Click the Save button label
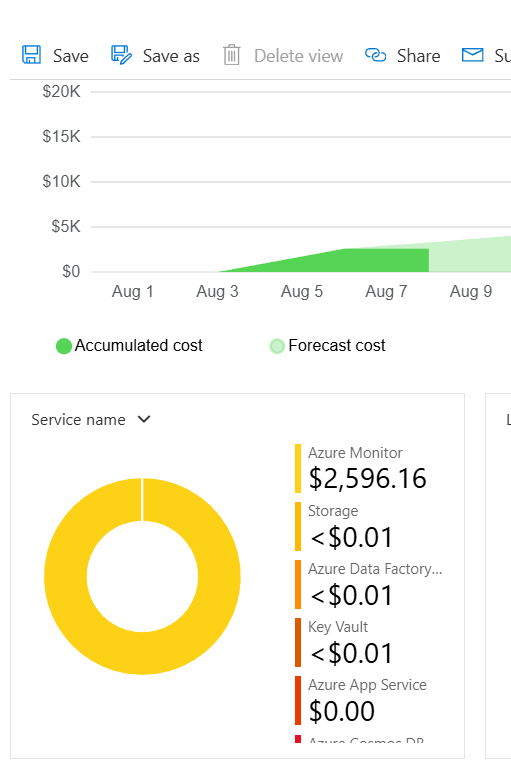 [x=71, y=56]
